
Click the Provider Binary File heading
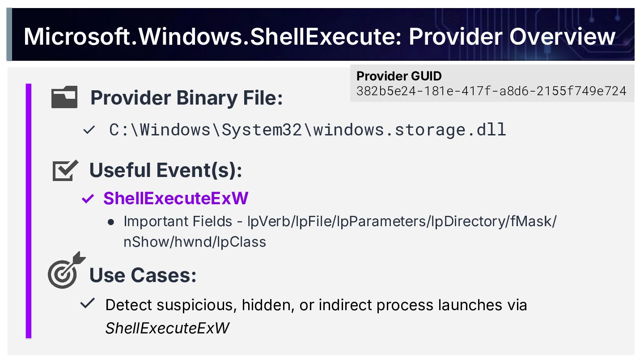tap(186, 98)
